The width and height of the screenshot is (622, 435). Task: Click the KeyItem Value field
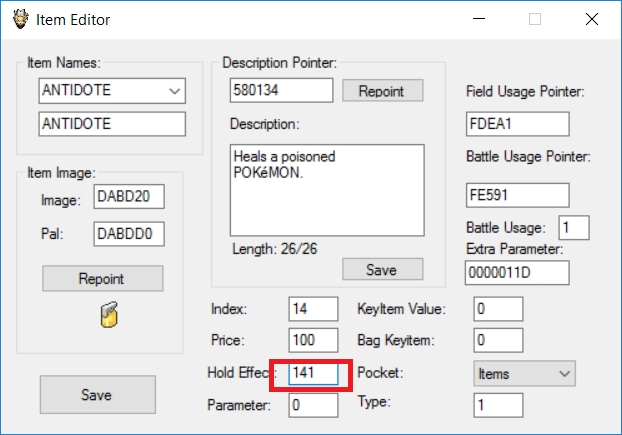coord(498,309)
